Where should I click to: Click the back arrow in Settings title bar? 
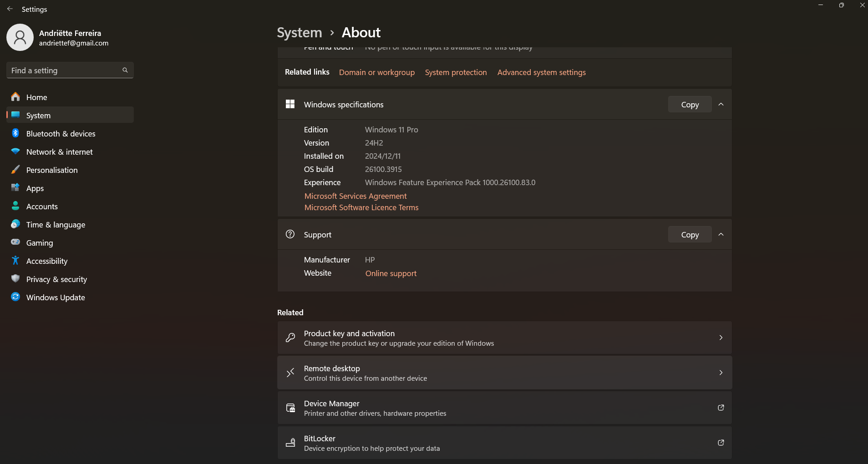click(x=10, y=9)
